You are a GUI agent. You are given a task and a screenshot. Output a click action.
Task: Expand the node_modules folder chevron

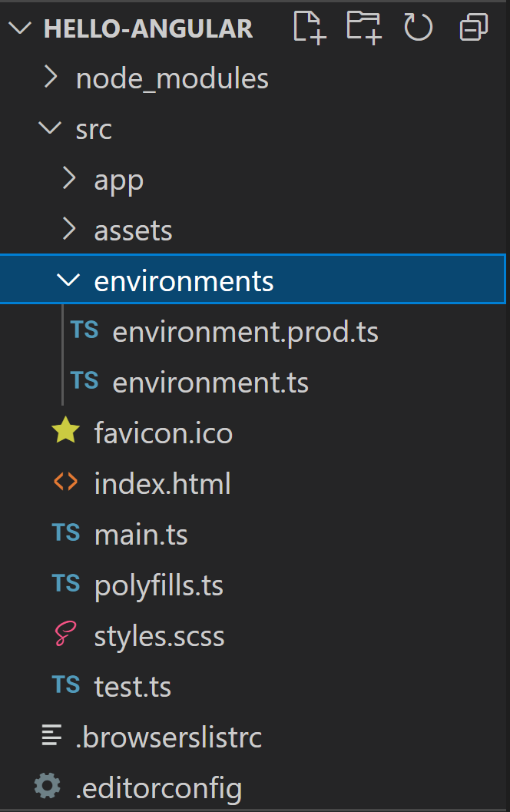(51, 78)
